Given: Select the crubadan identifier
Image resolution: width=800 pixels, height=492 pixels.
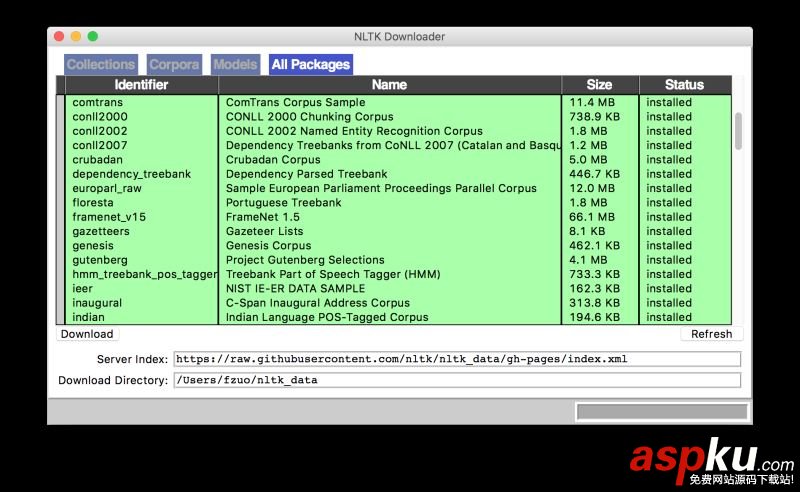Looking at the screenshot, I should point(97,160).
